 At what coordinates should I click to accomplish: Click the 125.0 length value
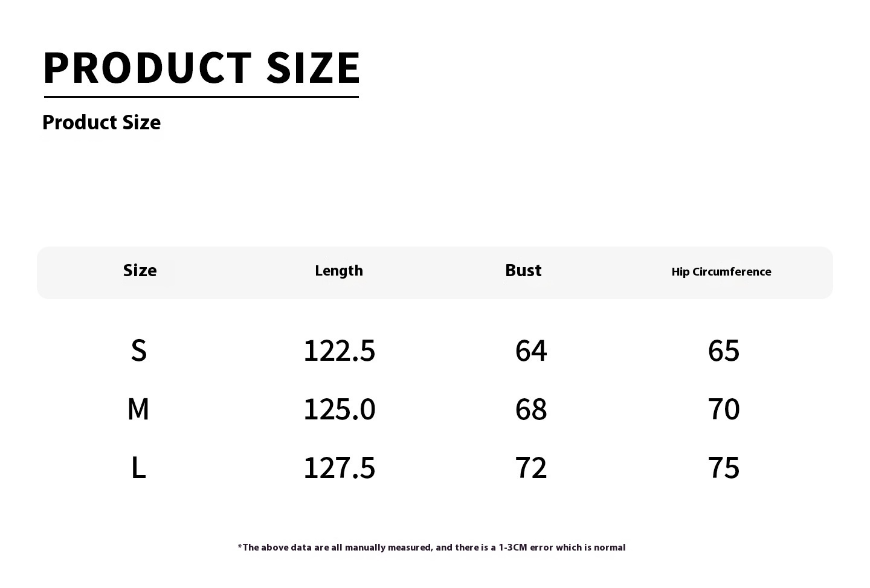(x=339, y=409)
